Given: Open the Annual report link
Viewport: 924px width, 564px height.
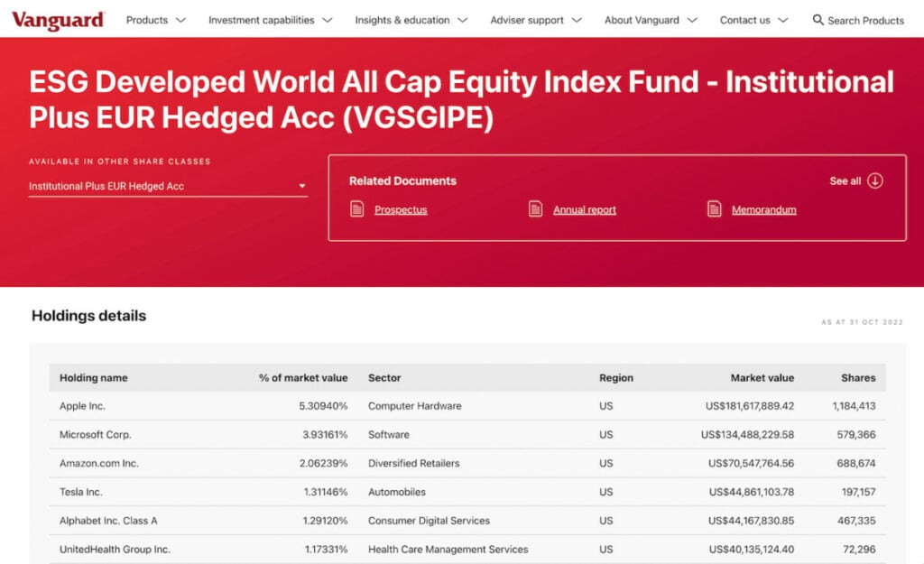Looking at the screenshot, I should 585,209.
